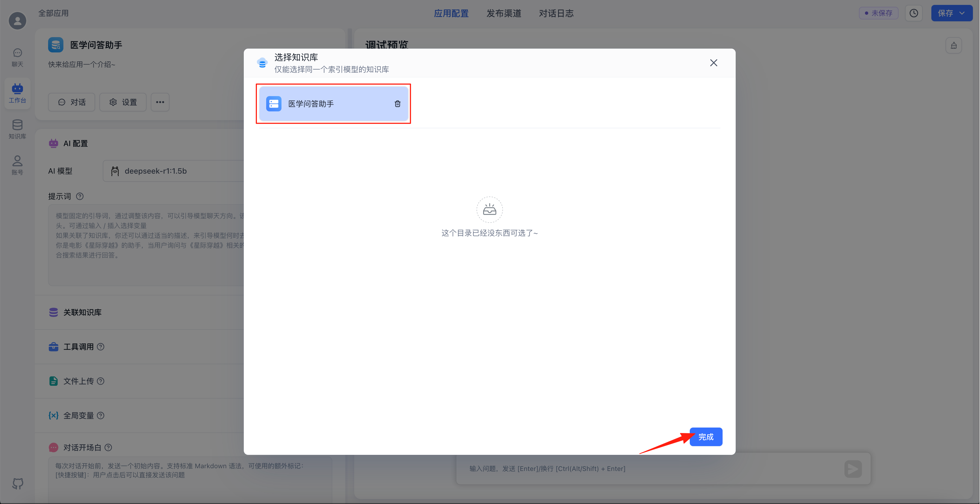
Task: Click the 对话 button
Action: tap(72, 102)
